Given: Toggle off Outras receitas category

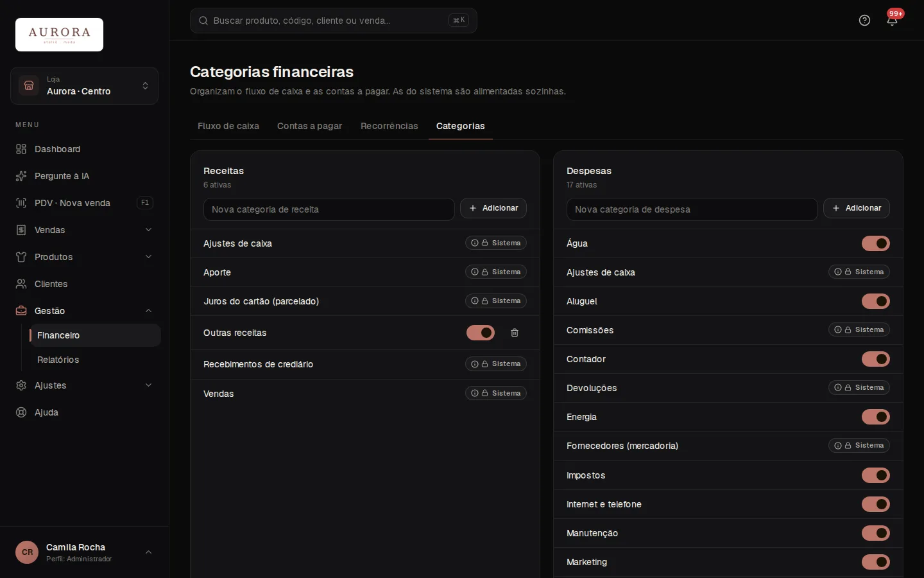Looking at the screenshot, I should click(x=481, y=333).
